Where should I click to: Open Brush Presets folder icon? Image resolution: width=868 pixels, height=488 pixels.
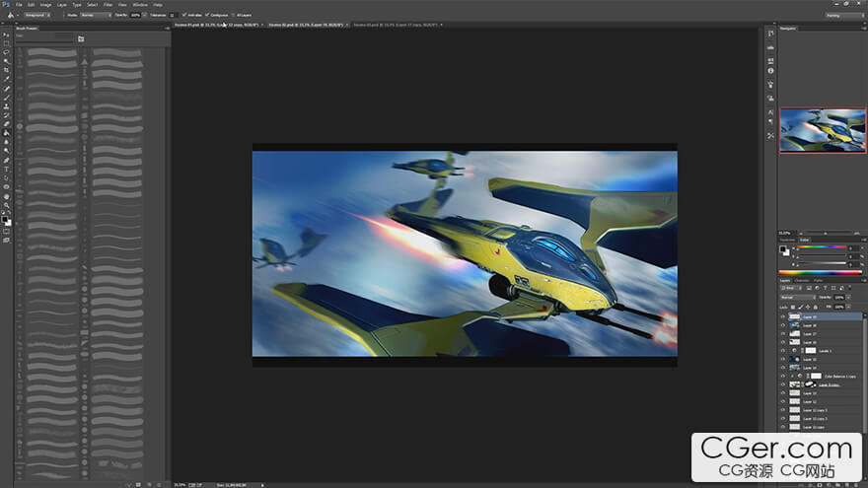point(81,38)
